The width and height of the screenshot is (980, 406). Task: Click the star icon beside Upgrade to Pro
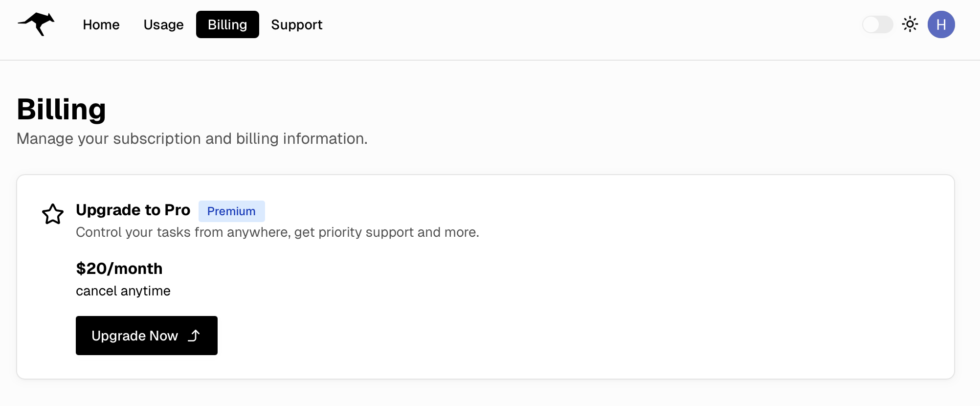tap(53, 214)
